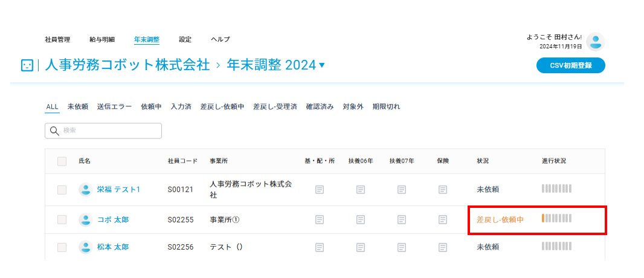Open 扶養07年 document icon for 栄福 テスト1

[x=402, y=190]
